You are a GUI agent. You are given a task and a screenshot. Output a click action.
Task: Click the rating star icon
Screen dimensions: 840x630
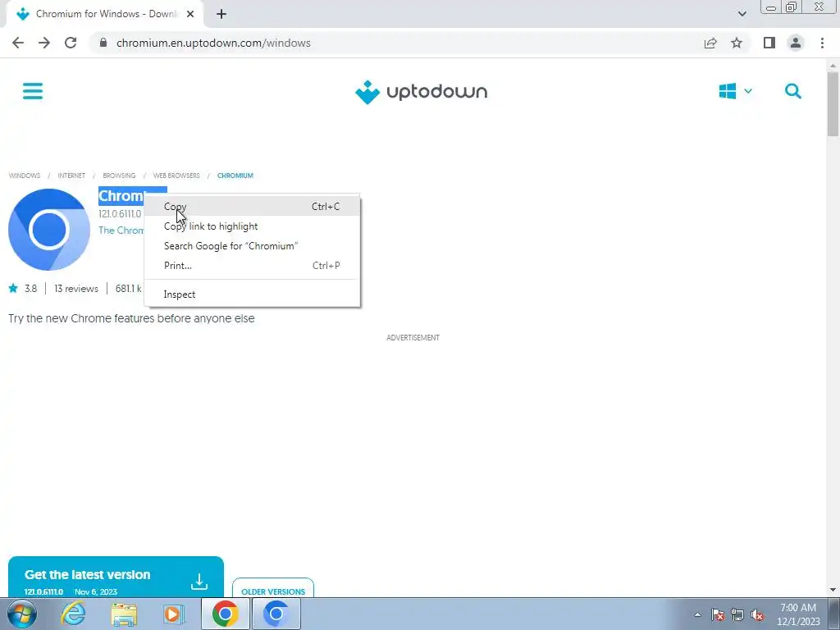pos(13,288)
